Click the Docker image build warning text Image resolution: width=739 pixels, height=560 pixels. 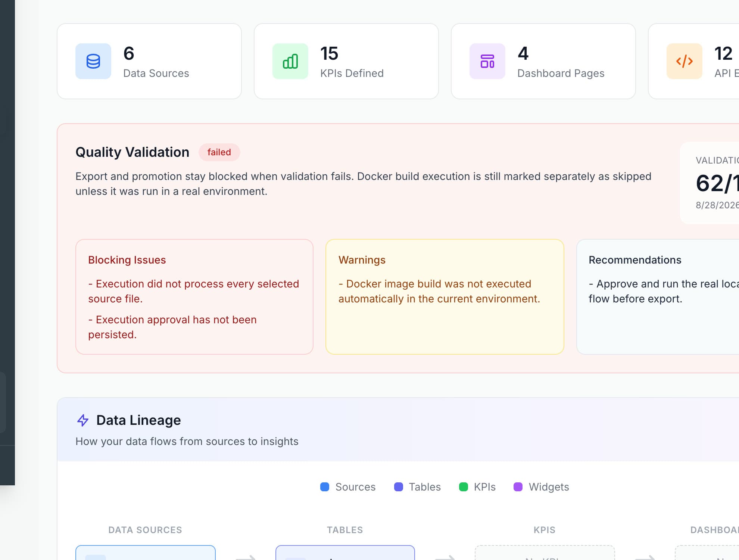(x=439, y=291)
